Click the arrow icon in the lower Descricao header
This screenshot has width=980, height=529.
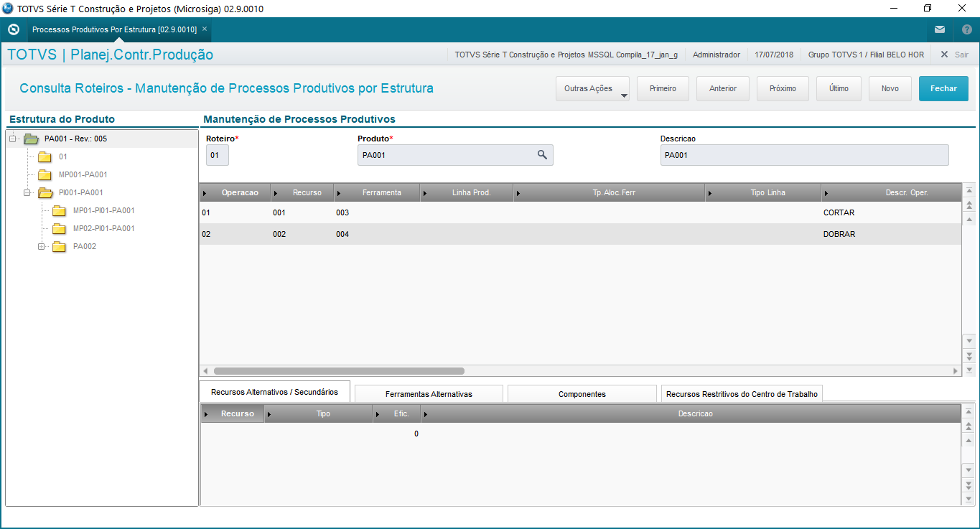click(426, 414)
